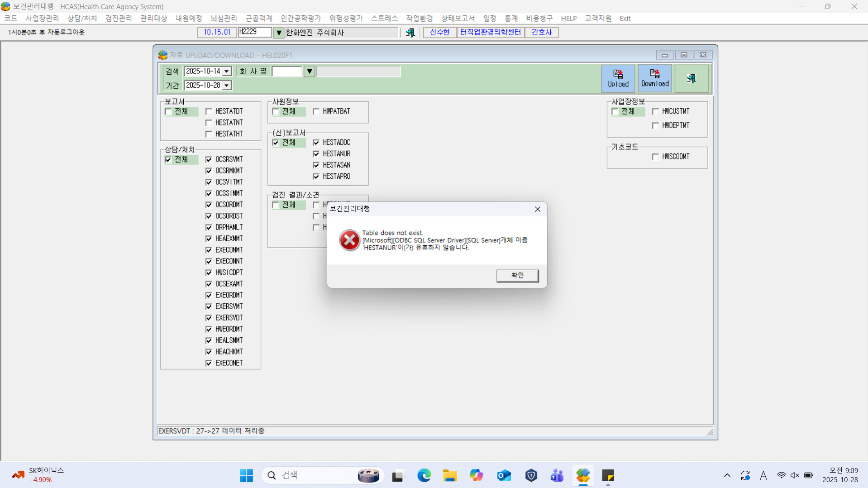Open Outlook from the taskbar

point(504,475)
